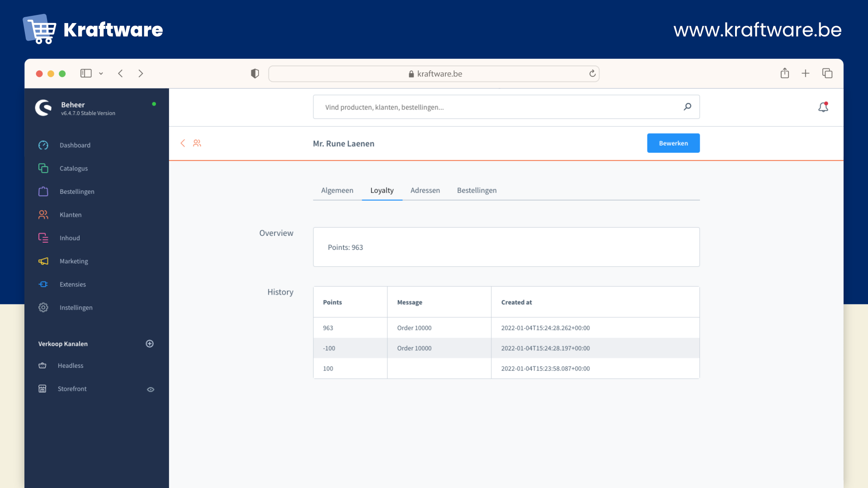Open the Extensies plug icon

pos(43,284)
